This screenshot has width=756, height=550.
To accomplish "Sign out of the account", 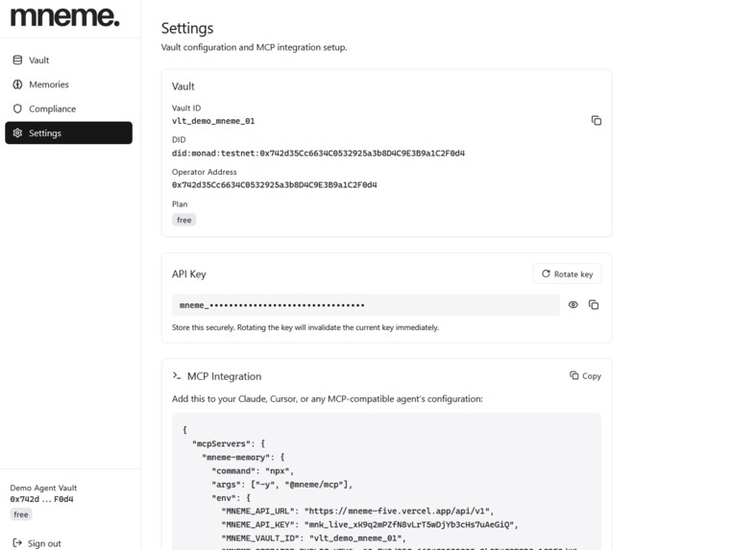I will pyautogui.click(x=37, y=543).
